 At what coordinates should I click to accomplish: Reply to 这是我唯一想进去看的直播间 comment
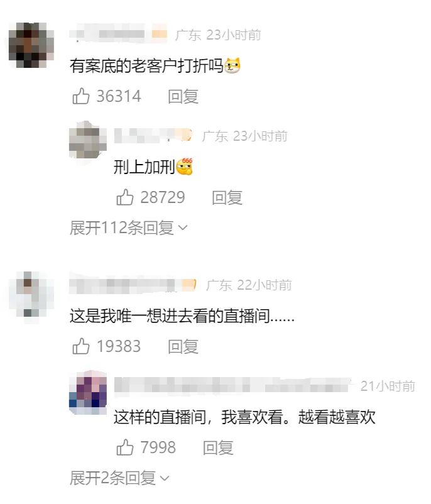point(183,346)
